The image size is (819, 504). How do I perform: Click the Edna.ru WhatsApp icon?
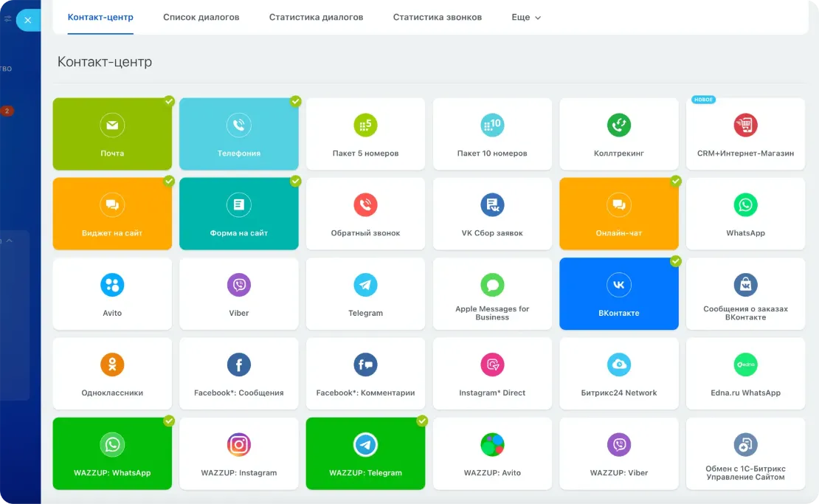tap(745, 365)
